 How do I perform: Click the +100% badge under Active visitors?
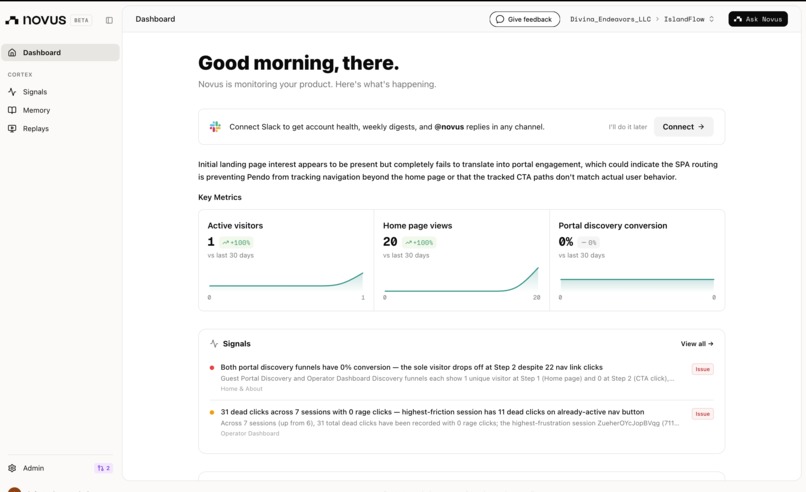coord(236,242)
